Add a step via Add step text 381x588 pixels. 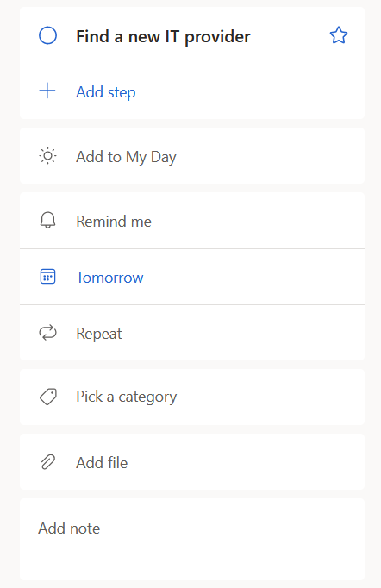pos(106,92)
